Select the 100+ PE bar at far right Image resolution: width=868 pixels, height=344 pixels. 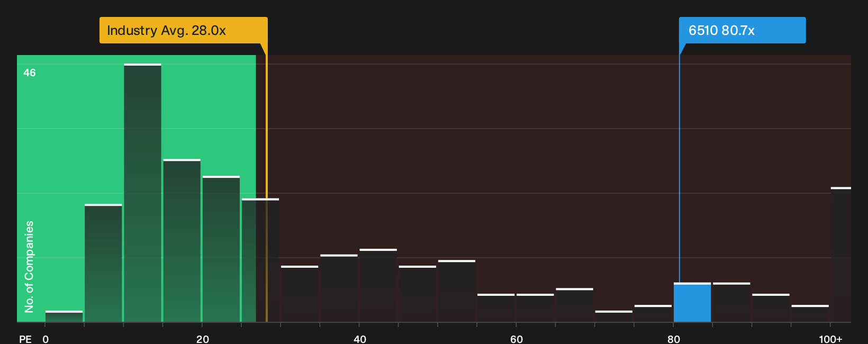click(841, 255)
